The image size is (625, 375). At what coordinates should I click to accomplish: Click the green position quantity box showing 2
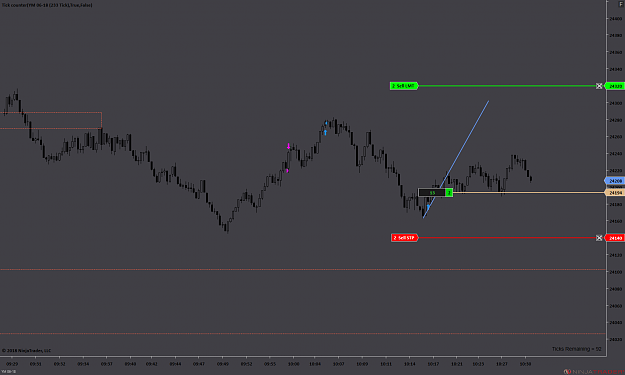(x=449, y=193)
